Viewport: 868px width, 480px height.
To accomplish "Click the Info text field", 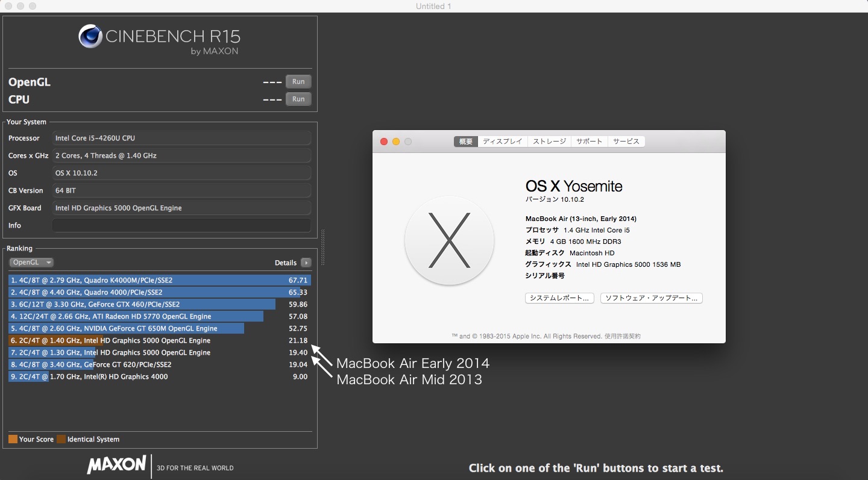I will coord(181,225).
